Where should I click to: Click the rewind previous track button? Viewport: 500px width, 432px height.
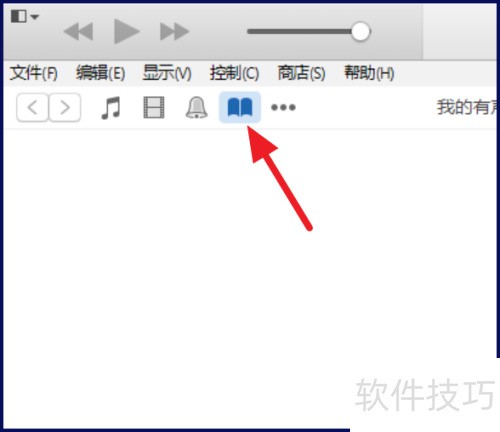tap(78, 32)
